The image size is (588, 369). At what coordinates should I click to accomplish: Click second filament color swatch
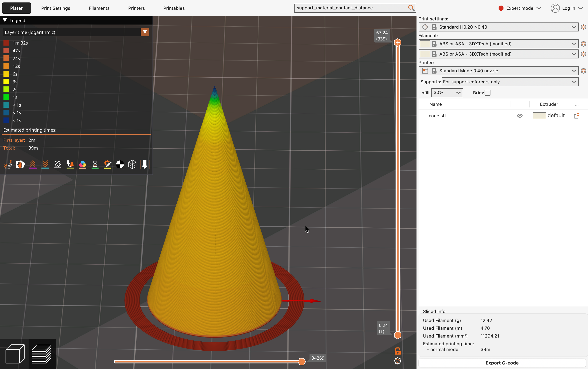click(x=425, y=54)
